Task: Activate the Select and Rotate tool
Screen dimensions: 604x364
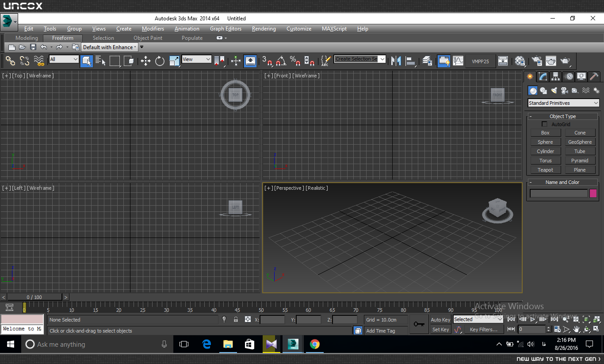Action: (x=160, y=61)
